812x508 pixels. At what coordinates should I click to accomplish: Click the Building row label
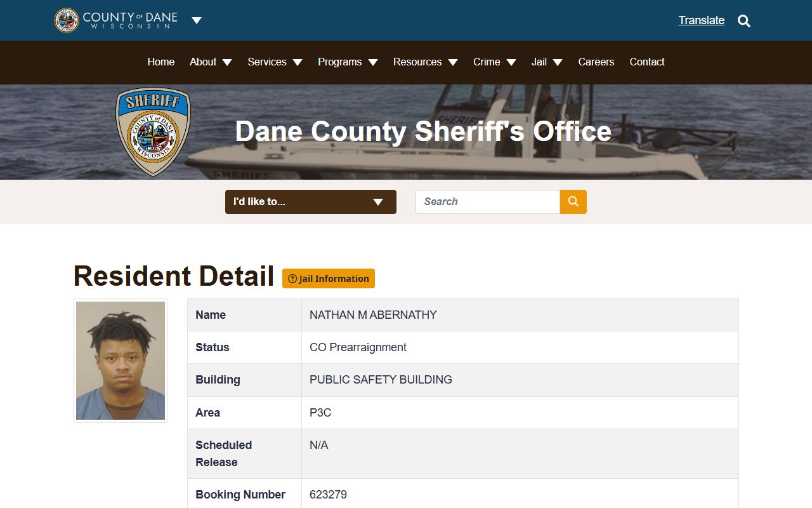point(218,380)
